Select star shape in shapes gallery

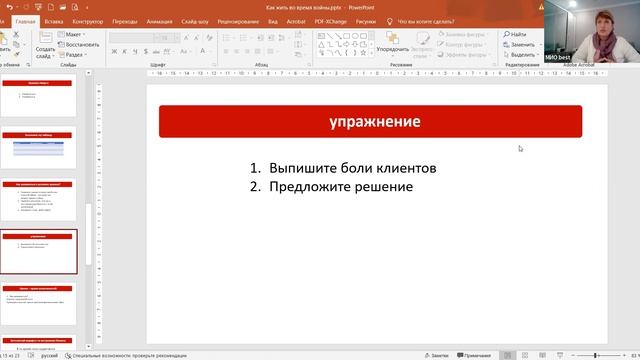pyautogui.click(x=363, y=53)
